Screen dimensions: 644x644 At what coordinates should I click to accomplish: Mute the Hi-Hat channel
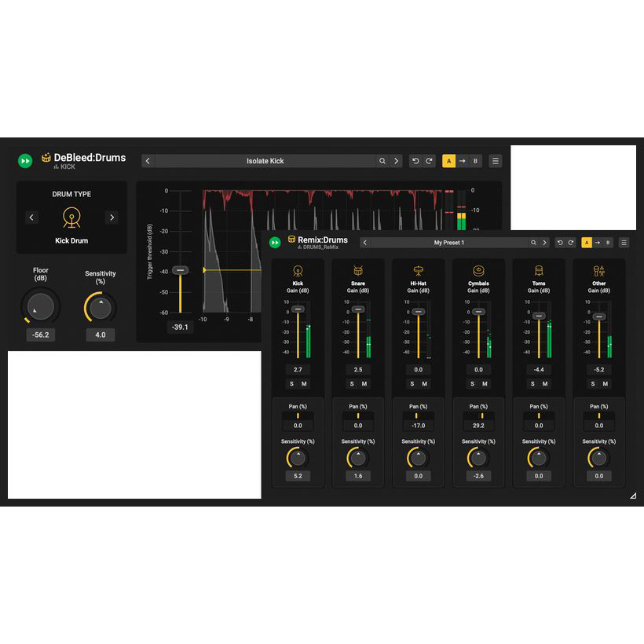[424, 383]
